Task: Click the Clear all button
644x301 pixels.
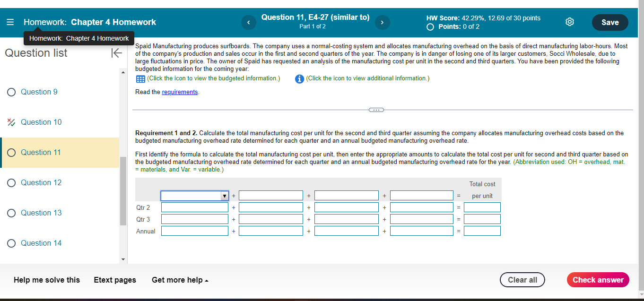Action: pos(522,280)
